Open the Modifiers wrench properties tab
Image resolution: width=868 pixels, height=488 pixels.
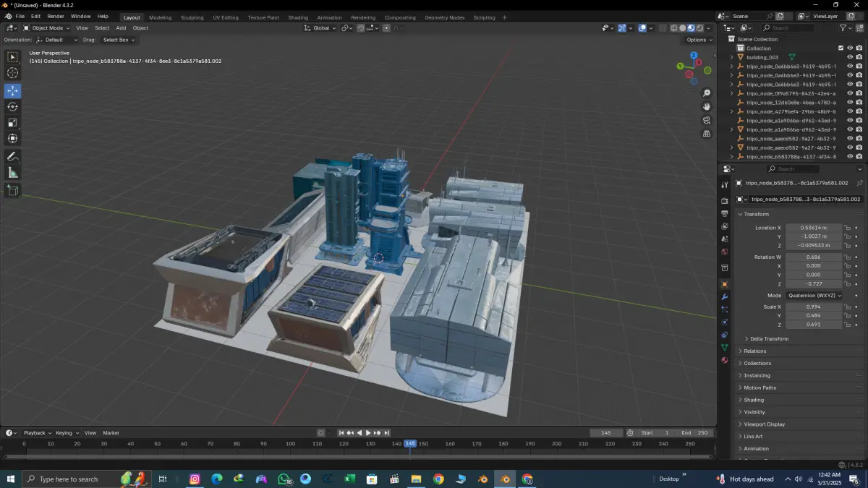click(x=724, y=297)
